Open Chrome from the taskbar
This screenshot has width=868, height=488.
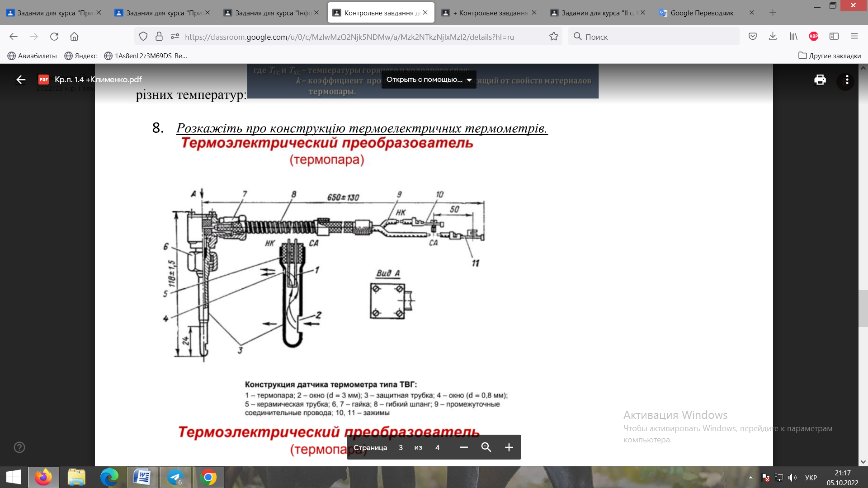(x=208, y=477)
